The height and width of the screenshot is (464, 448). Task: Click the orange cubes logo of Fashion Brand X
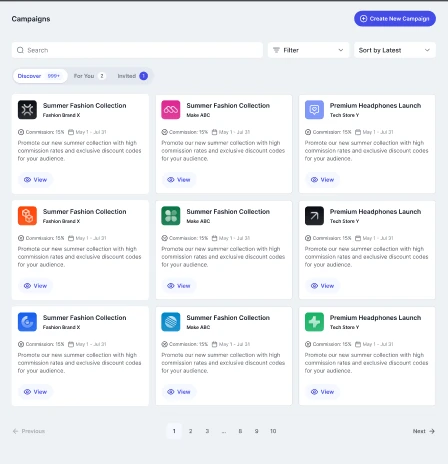tap(27, 216)
